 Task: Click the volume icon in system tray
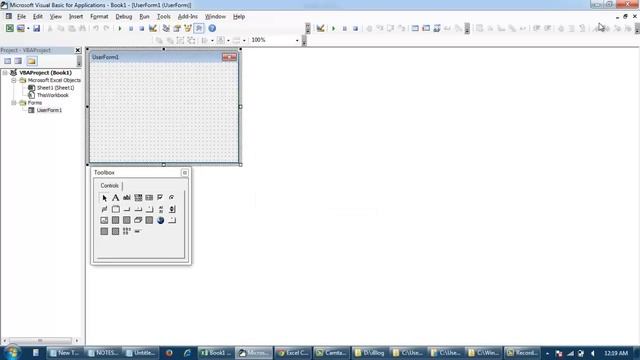(x=592, y=353)
